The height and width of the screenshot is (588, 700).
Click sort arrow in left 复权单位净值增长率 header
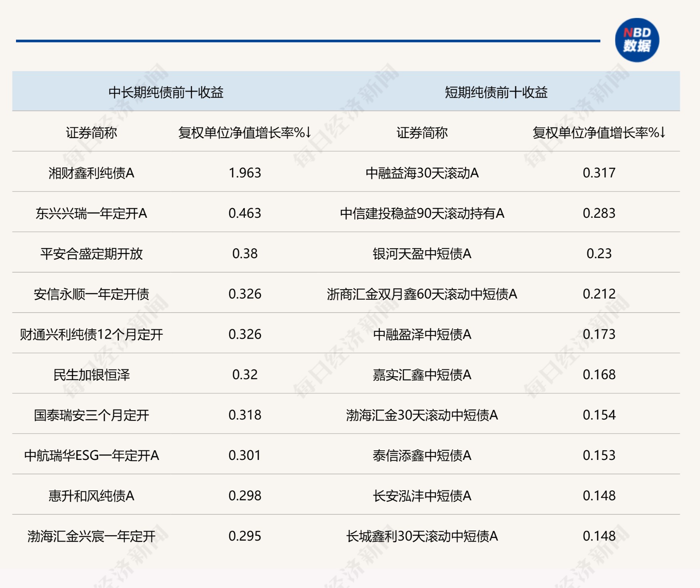308,132
